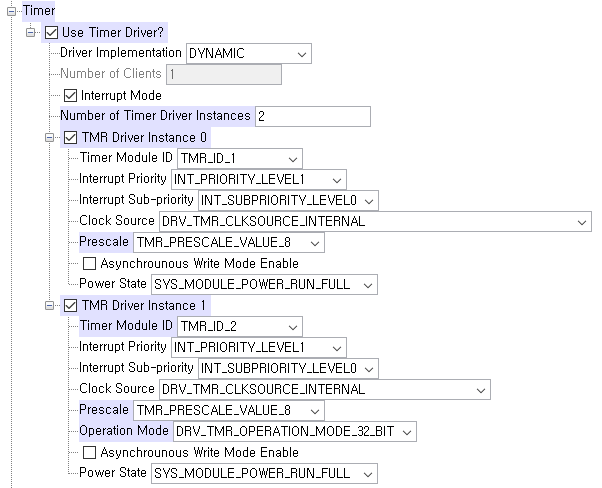Open Timer Module ID TMR_ID_2 dropdown
This screenshot has height=488, width=602.
coord(239,326)
